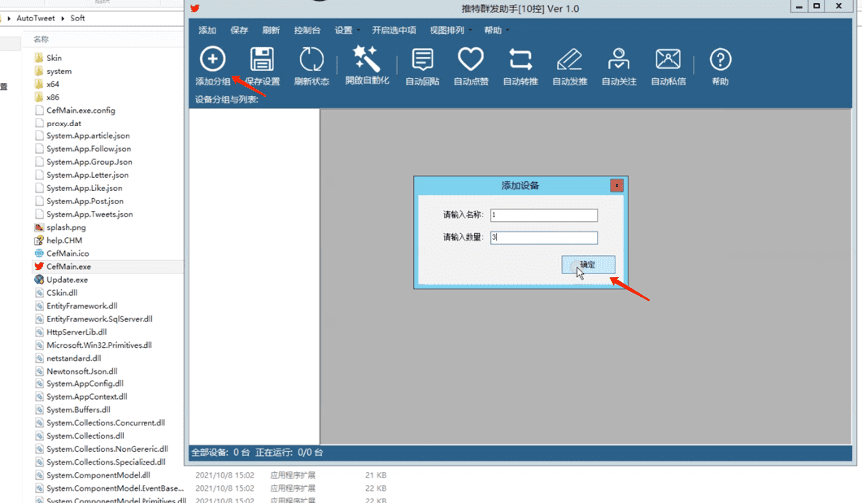Select the Skin folder icon
863x504 pixels.
click(39, 58)
